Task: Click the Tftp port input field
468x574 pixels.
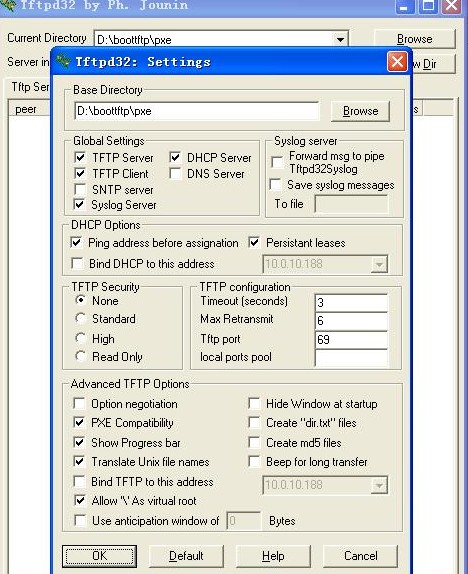Action: coord(351,339)
